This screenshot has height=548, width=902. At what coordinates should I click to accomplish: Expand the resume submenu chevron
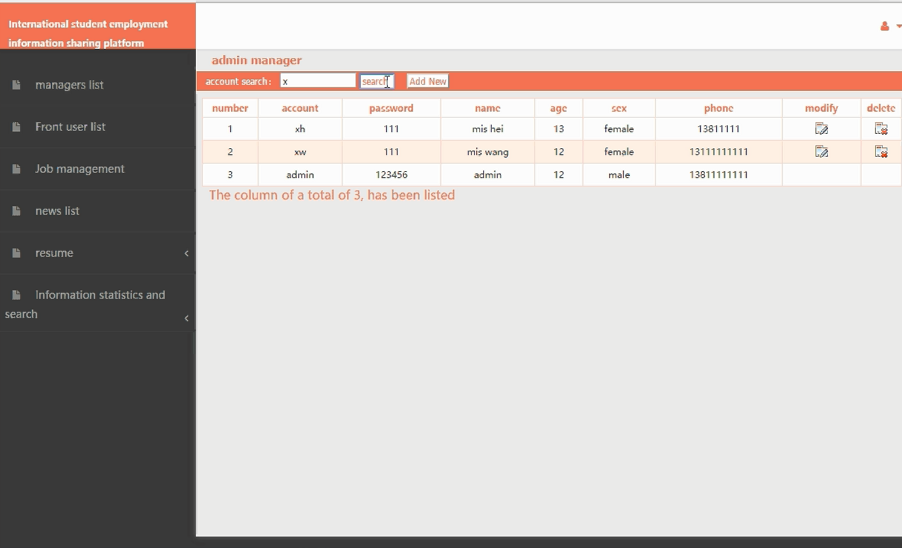(x=186, y=253)
